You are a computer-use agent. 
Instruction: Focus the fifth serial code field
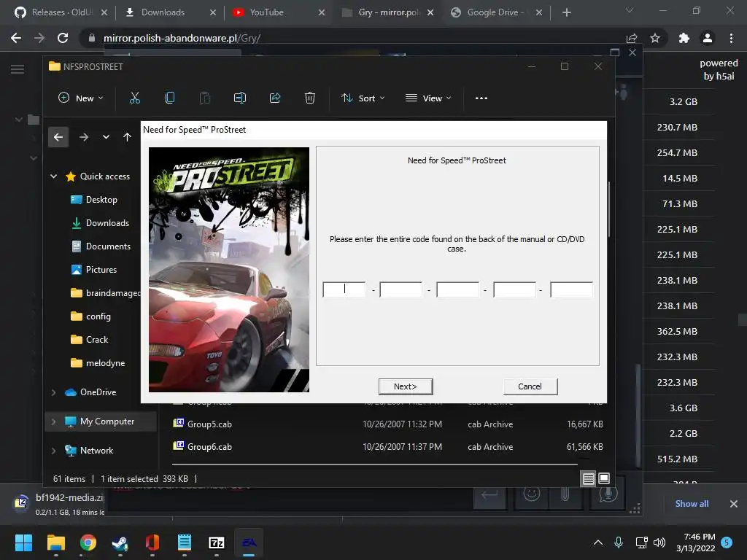click(x=571, y=289)
